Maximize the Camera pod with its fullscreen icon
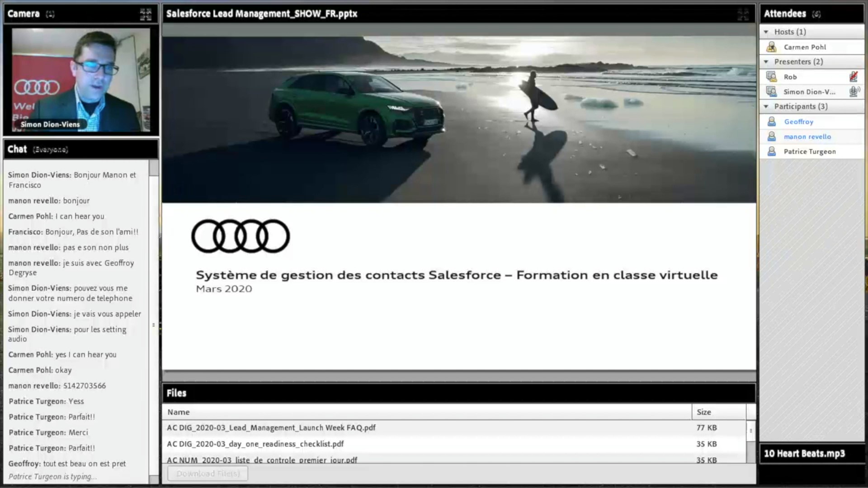The height and width of the screenshot is (488, 868). 146,14
